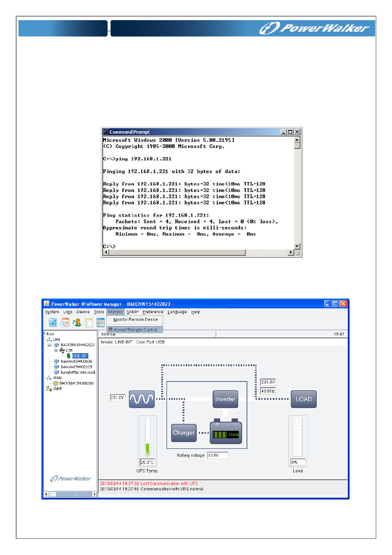Click the Command Prompt title bar icon
Image resolution: width=392 pixels, height=555 pixels.
(x=106, y=132)
